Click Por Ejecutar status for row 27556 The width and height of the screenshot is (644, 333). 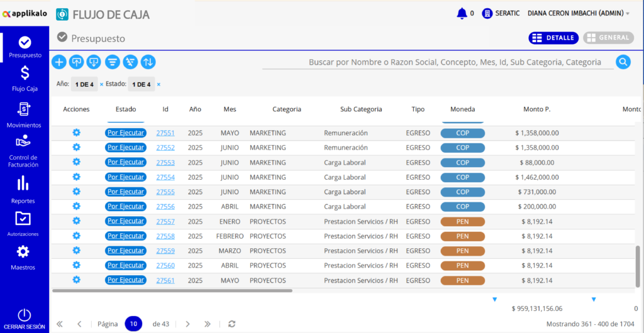pyautogui.click(x=126, y=206)
